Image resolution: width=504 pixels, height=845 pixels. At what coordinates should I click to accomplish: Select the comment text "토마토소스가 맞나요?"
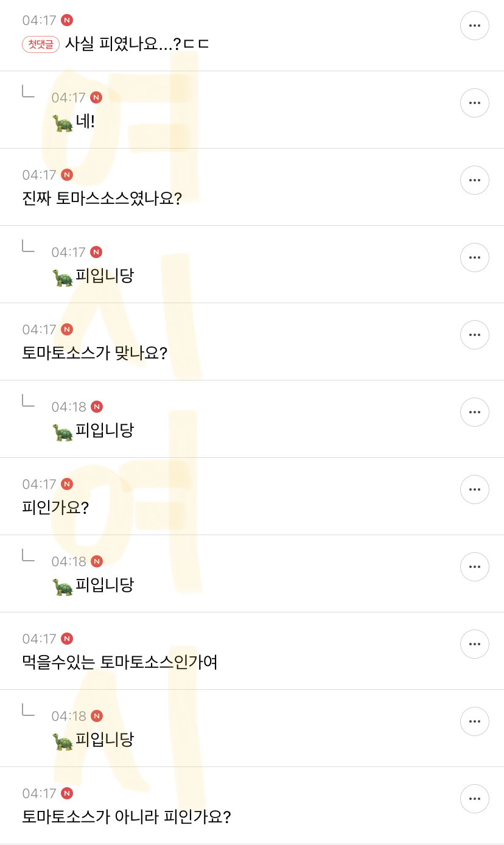94,353
